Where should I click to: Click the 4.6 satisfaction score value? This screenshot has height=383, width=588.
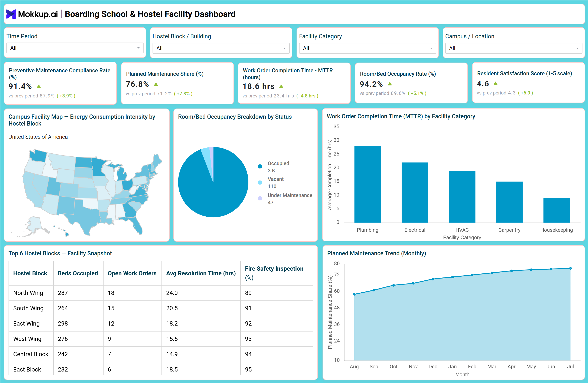tap(483, 83)
